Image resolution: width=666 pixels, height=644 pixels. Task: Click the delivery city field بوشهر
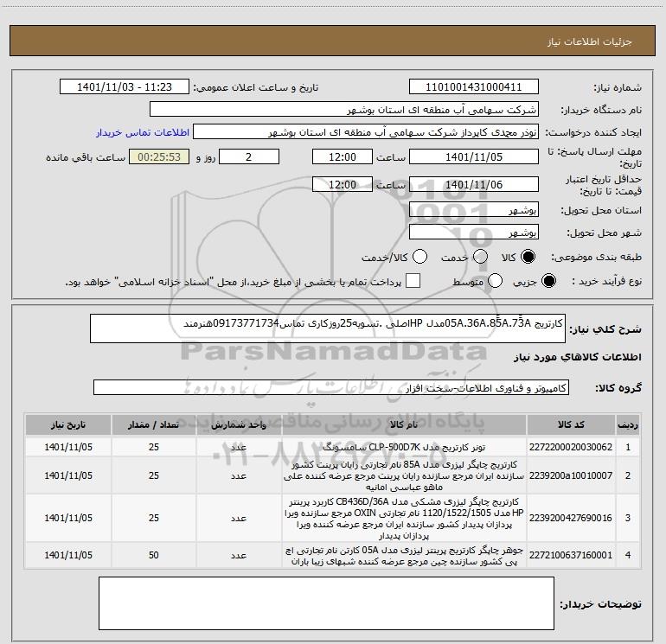[474, 233]
